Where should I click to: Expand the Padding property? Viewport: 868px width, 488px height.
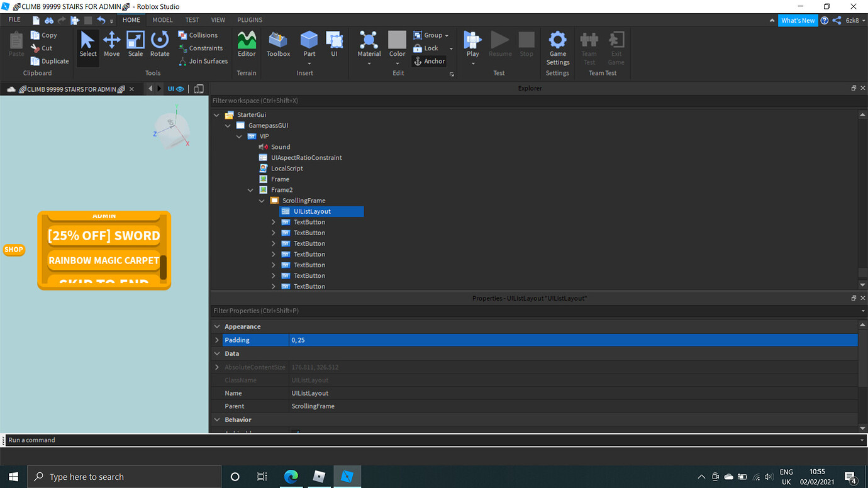217,340
